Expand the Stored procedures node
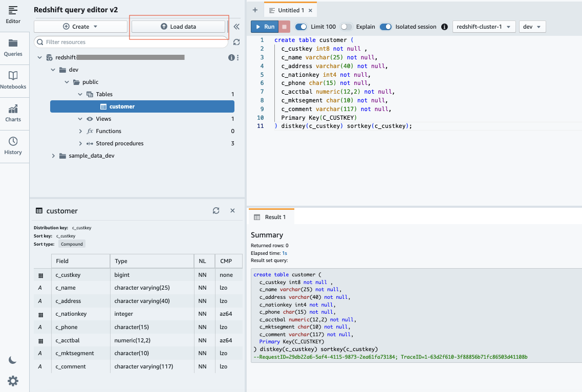The image size is (582, 392). 80,143
